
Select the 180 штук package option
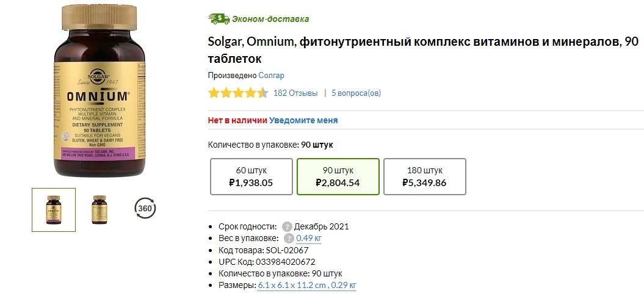click(x=424, y=176)
